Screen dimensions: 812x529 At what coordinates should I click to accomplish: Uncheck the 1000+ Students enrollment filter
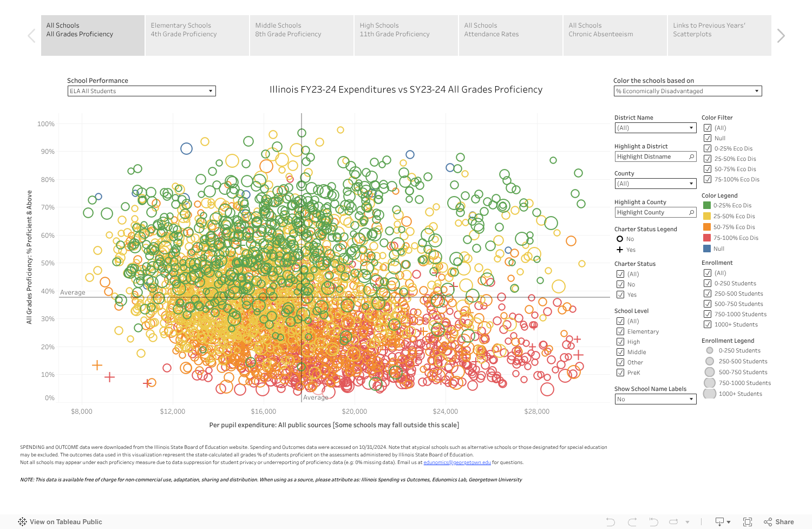[x=708, y=324]
